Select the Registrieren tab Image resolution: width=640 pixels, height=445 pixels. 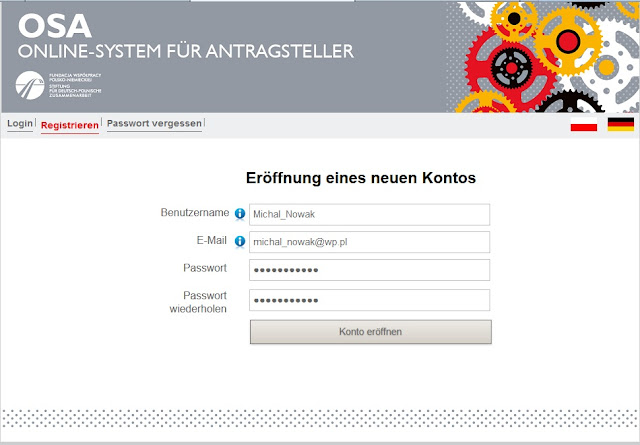(70, 125)
